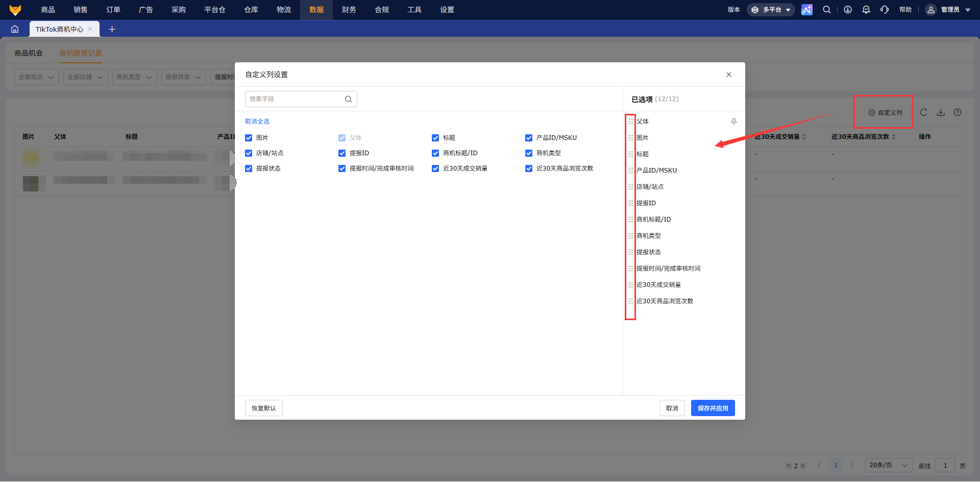Open the 数据 menu in top navigation

click(316, 10)
